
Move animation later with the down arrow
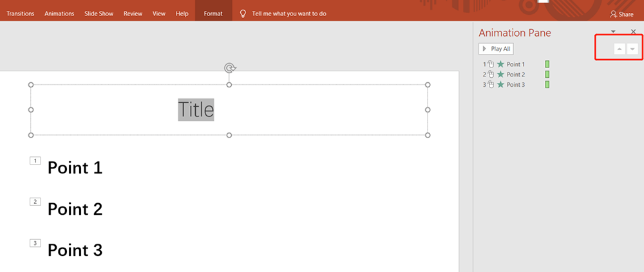632,50
